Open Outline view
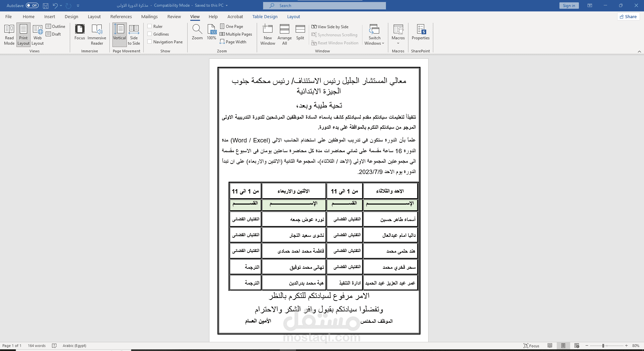The width and height of the screenshot is (644, 351). tap(56, 26)
